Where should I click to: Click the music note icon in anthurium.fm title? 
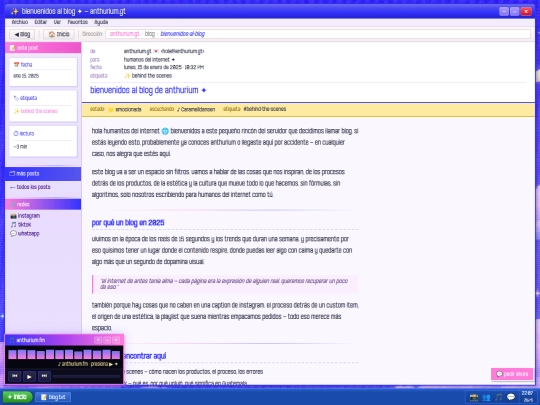(x=12, y=340)
